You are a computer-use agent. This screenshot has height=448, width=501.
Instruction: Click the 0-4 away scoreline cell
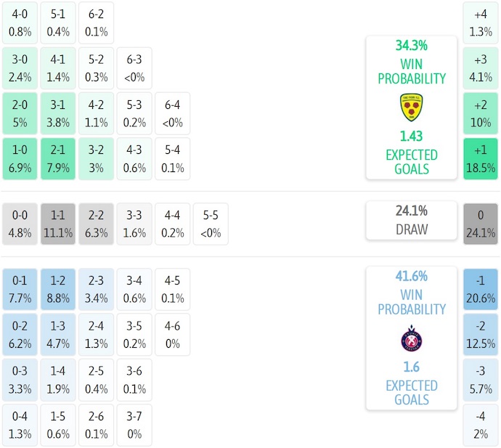pyautogui.click(x=20, y=425)
